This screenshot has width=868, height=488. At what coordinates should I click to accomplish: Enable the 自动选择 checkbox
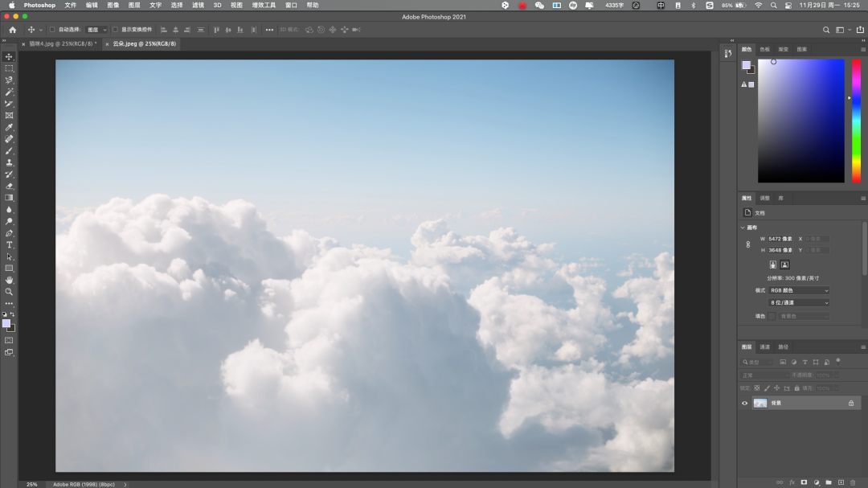click(x=52, y=30)
